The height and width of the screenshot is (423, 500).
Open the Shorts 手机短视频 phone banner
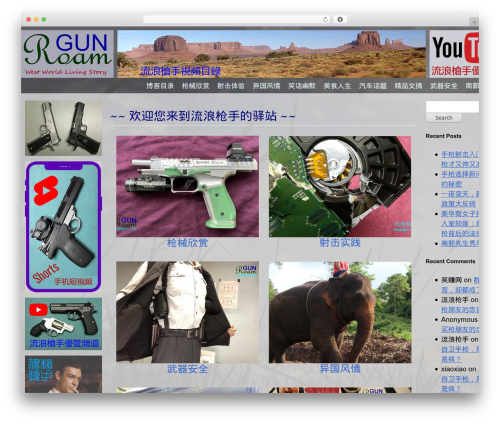pos(63,227)
